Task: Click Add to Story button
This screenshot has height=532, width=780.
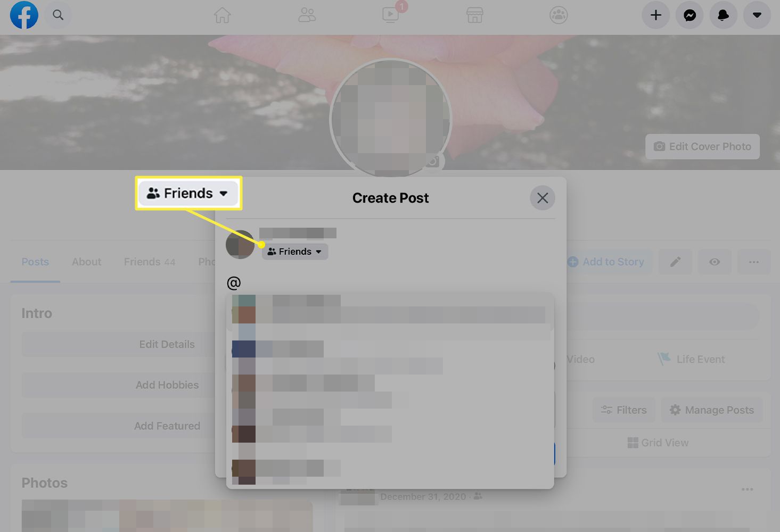Action: point(606,262)
